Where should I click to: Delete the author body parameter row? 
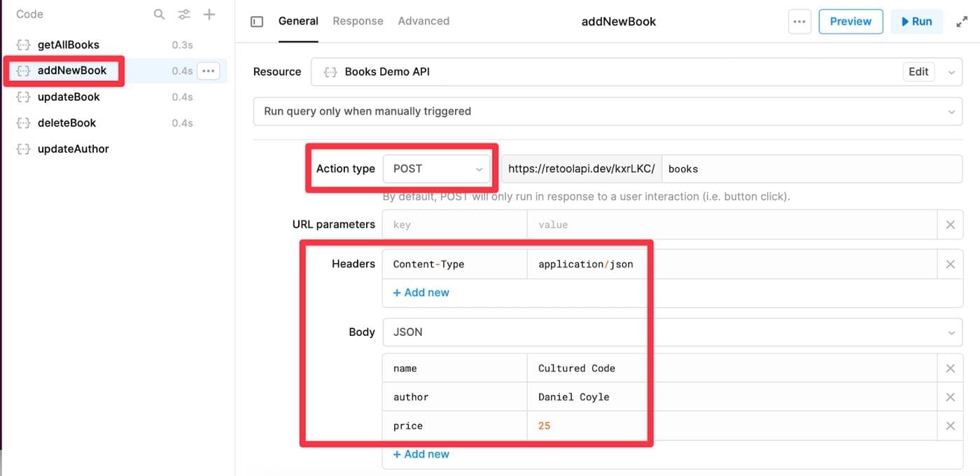950,397
